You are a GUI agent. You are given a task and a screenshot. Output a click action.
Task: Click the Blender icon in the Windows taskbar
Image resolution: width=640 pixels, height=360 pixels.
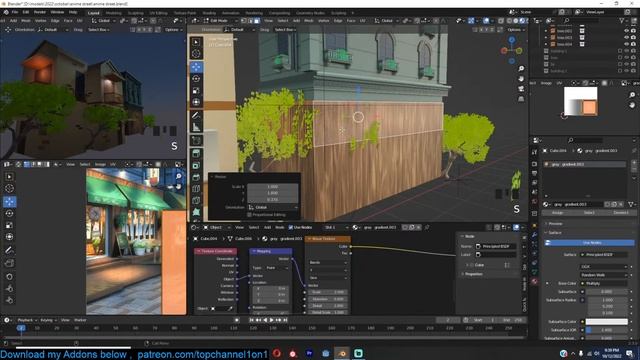coord(342,353)
